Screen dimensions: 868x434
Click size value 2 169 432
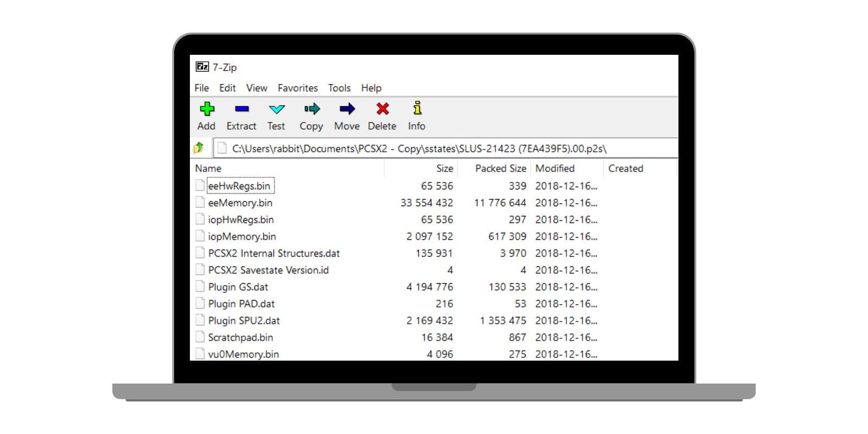[x=430, y=320]
